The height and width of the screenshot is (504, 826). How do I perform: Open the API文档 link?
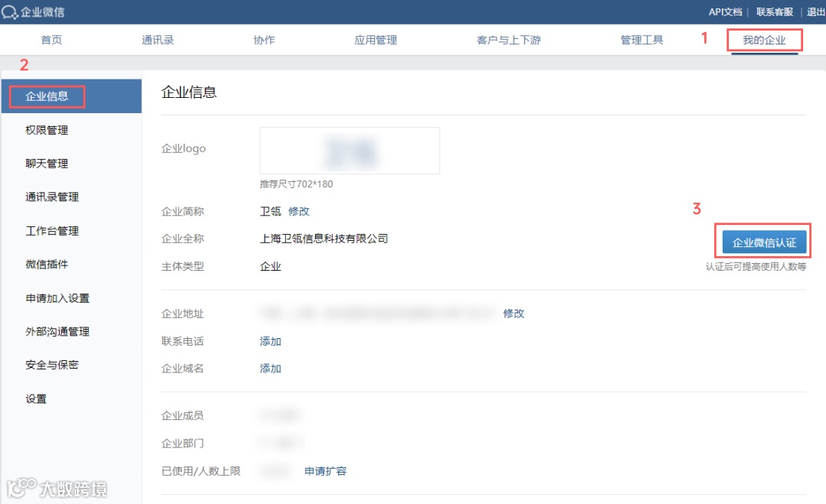point(725,12)
